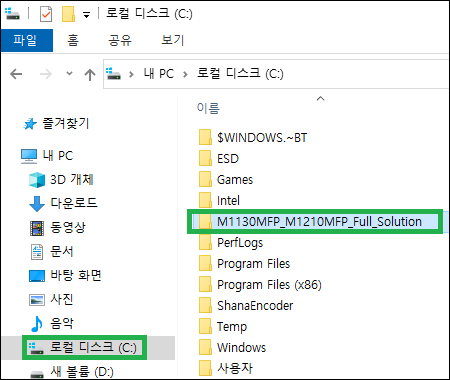This screenshot has height=380, width=450.
Task: Click the 음악 music note icon
Action: click(37, 324)
